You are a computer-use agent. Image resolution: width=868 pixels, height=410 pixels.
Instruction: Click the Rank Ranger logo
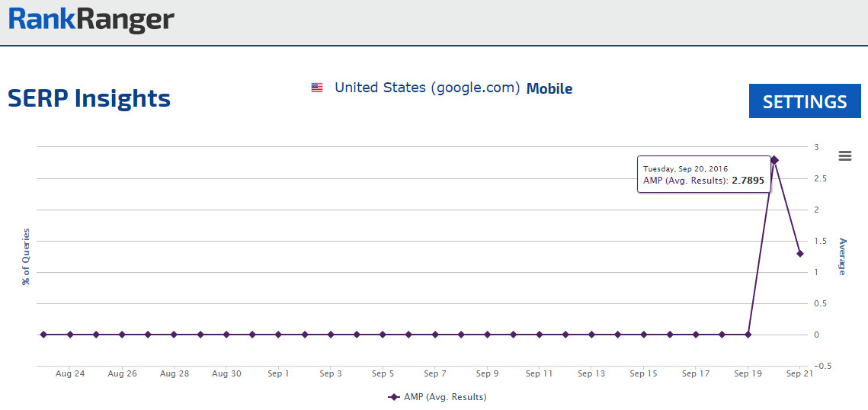coord(91,21)
